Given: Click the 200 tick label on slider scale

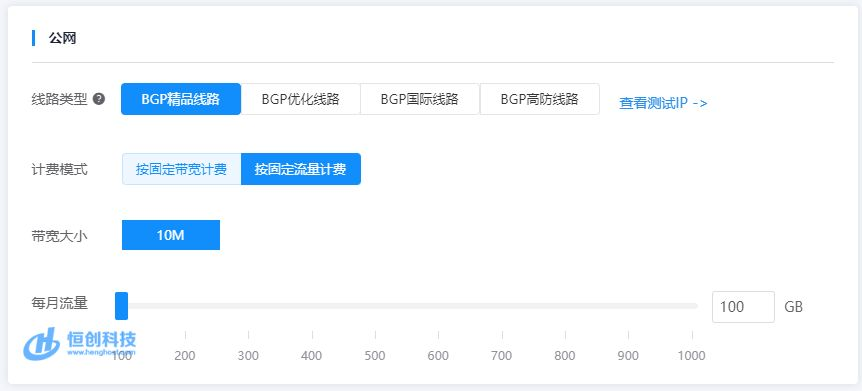Looking at the screenshot, I should (x=185, y=355).
